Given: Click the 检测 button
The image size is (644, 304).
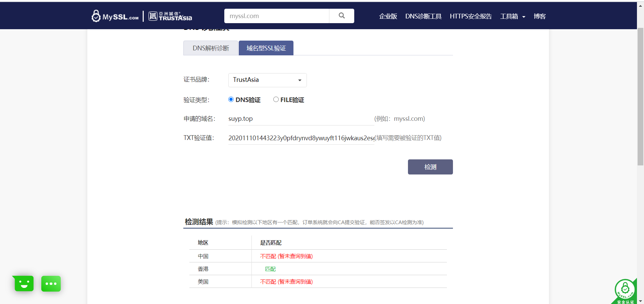Looking at the screenshot, I should [430, 167].
